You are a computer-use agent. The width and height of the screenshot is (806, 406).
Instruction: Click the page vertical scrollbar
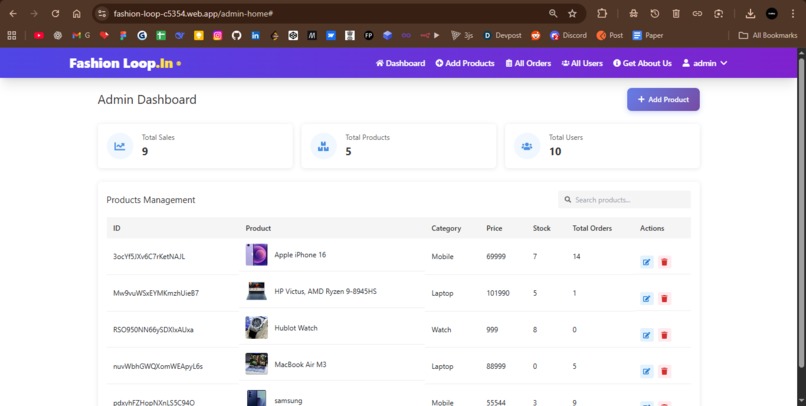point(801,213)
